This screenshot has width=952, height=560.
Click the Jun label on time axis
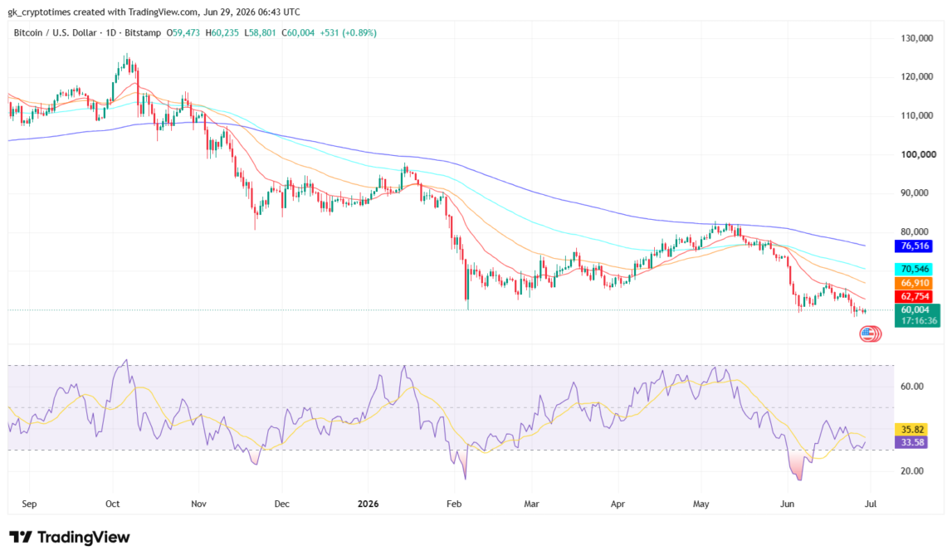pyautogui.click(x=787, y=504)
